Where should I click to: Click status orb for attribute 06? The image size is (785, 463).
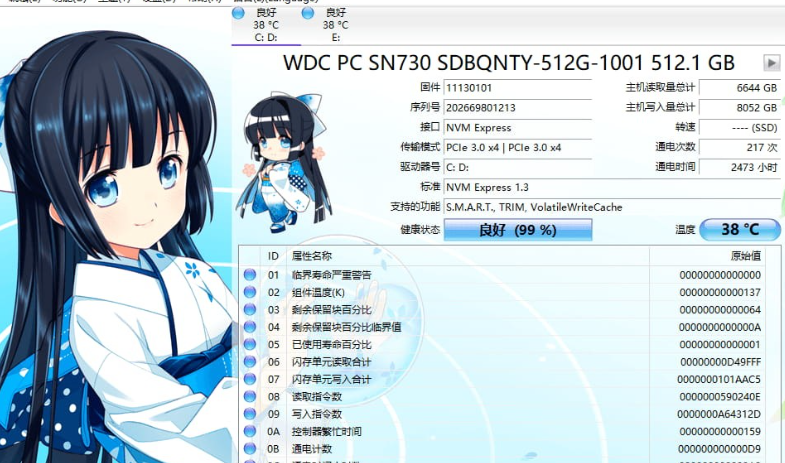[x=250, y=361]
